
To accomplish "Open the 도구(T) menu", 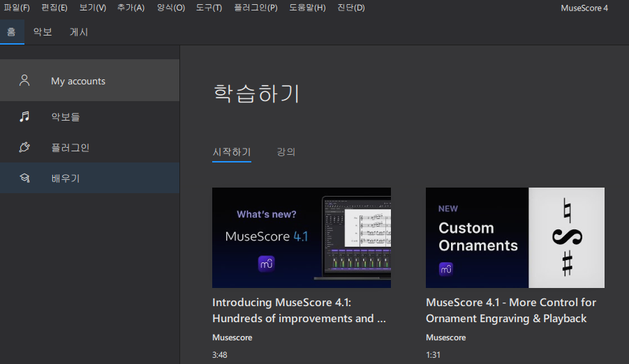I will (209, 8).
